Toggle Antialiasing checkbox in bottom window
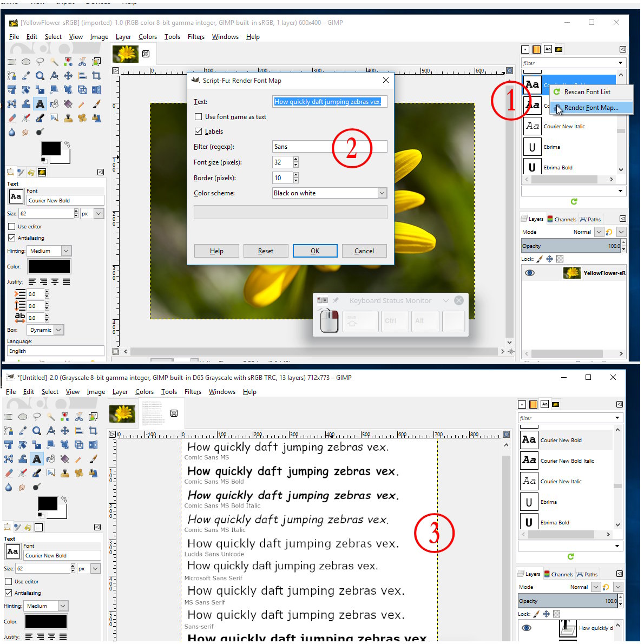 pos(8,593)
